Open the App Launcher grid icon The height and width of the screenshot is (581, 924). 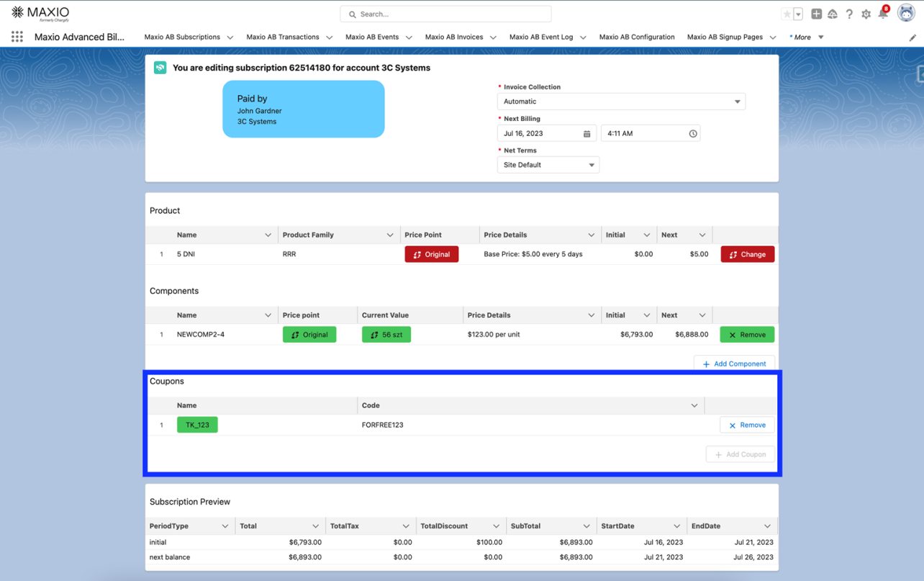pos(17,37)
